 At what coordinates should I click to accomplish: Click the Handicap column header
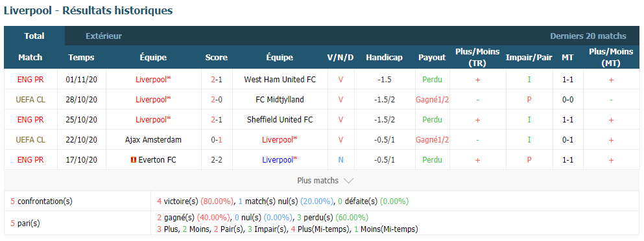tap(384, 58)
